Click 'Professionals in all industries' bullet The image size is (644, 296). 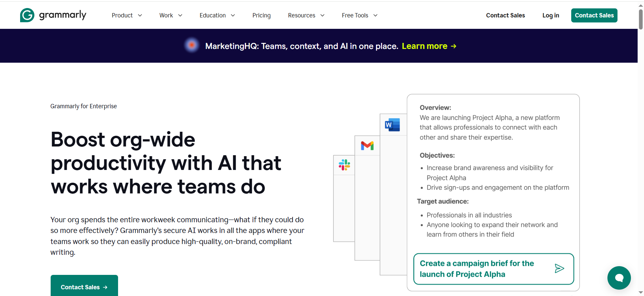(x=469, y=215)
